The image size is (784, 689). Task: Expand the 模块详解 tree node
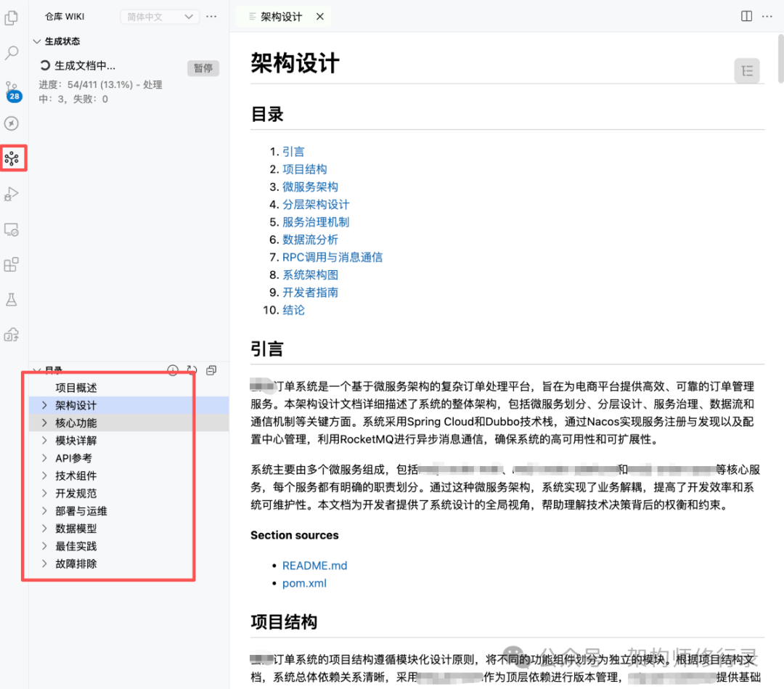[44, 440]
